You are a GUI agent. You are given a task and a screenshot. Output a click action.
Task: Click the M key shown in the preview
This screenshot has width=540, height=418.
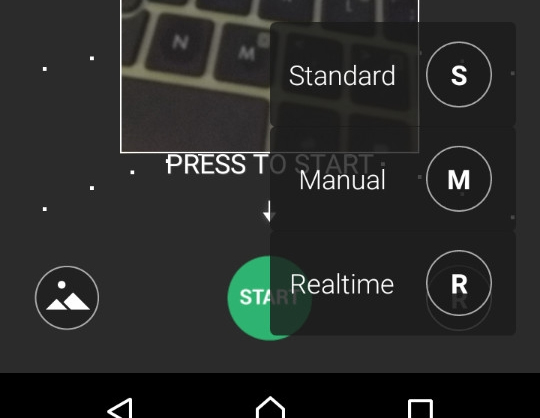(247, 52)
